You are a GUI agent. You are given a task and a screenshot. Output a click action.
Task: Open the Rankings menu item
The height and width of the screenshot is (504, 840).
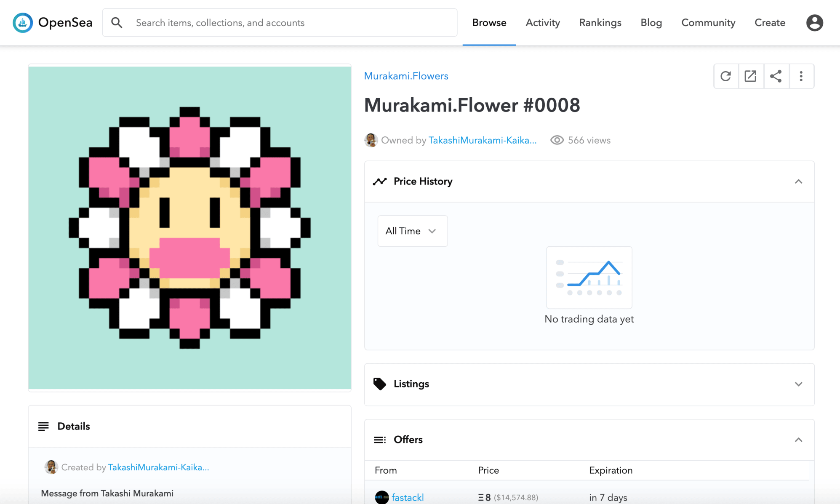[600, 23]
